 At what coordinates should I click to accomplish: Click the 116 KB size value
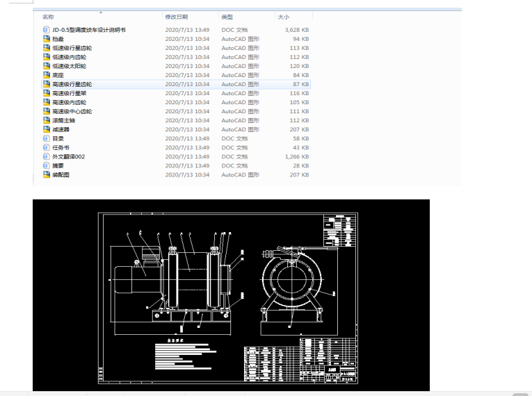coord(299,93)
